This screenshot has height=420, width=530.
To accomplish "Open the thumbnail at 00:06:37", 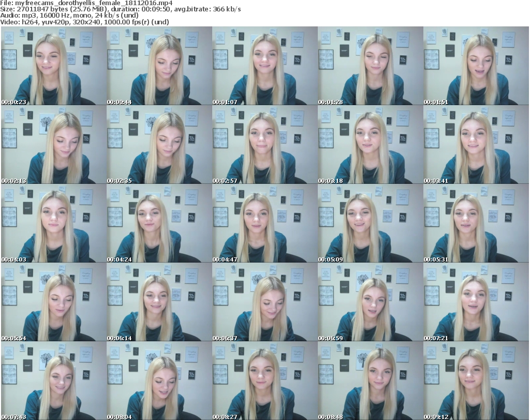I will click(x=264, y=302).
